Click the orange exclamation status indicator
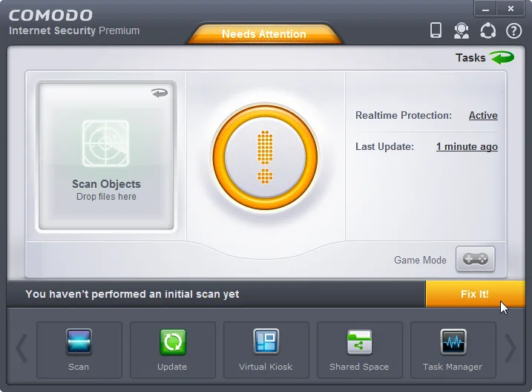The width and height of the screenshot is (532, 392). click(265, 157)
